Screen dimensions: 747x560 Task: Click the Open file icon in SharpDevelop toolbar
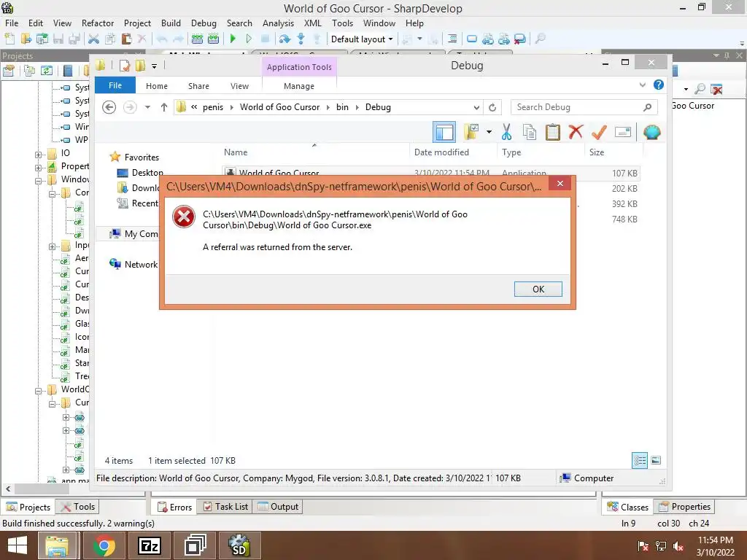point(26,39)
